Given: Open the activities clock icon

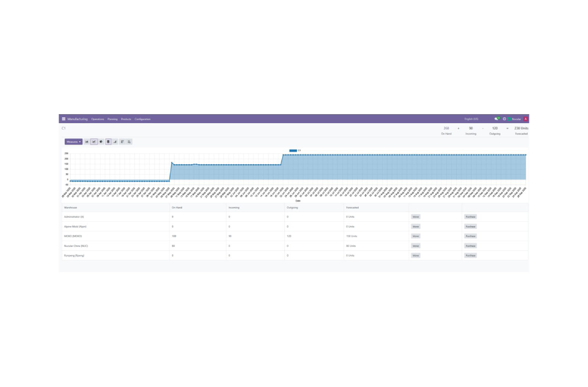Looking at the screenshot, I should tap(504, 119).
